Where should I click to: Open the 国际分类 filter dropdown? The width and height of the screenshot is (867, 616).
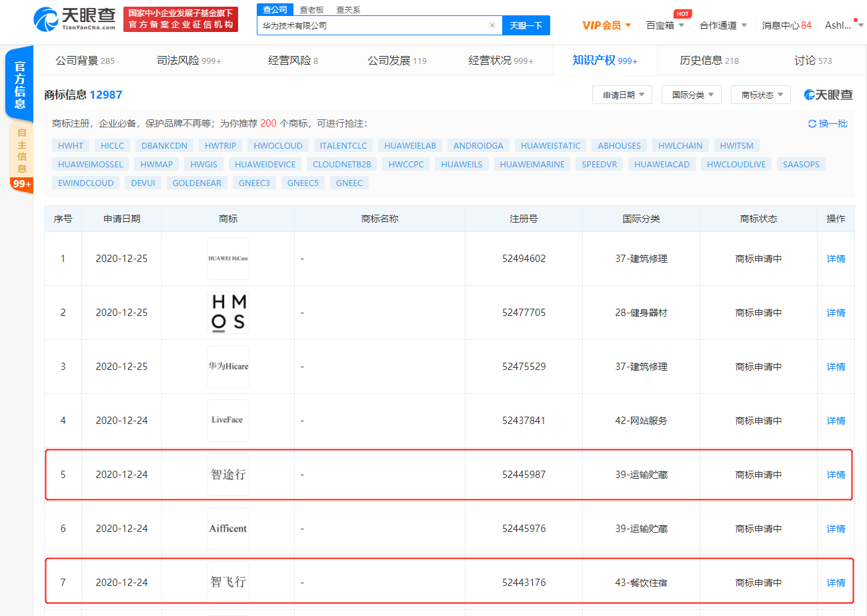click(691, 95)
